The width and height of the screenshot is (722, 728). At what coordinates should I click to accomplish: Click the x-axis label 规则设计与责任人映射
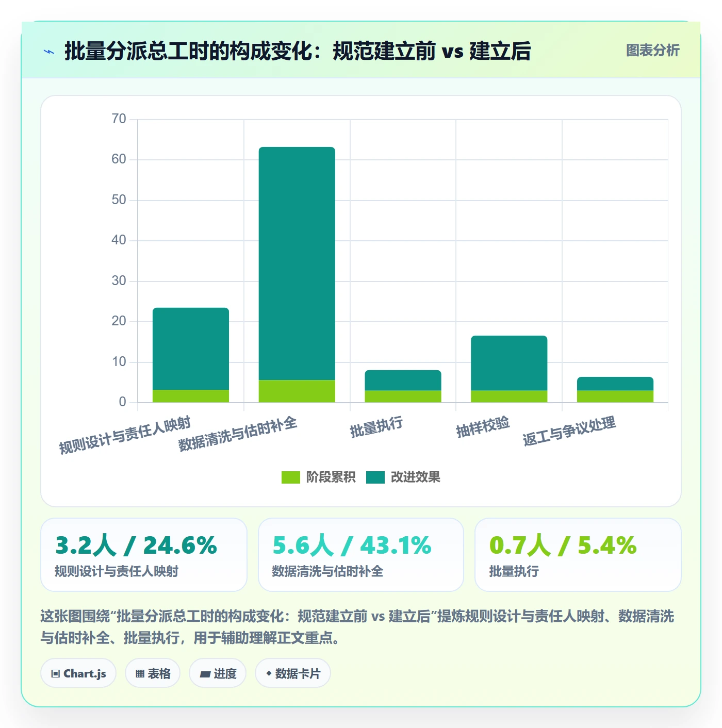[x=125, y=435]
